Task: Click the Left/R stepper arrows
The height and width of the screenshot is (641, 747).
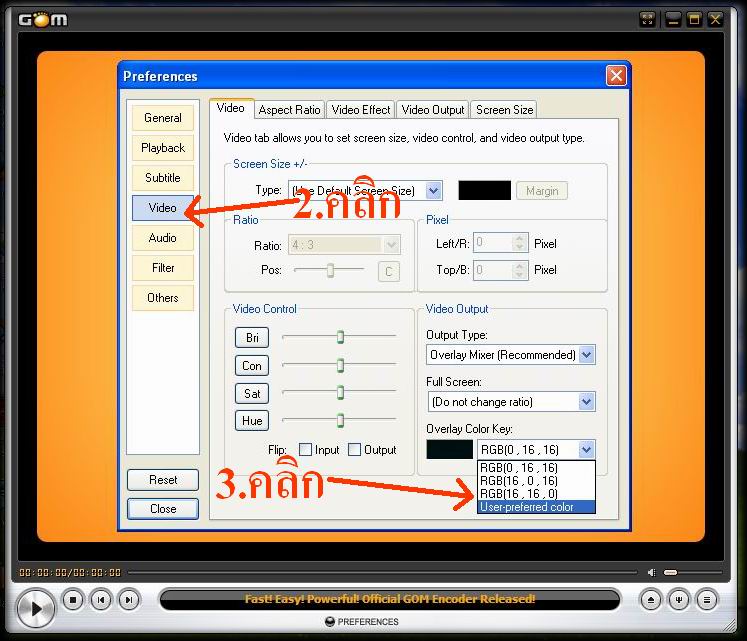Action: coord(520,243)
